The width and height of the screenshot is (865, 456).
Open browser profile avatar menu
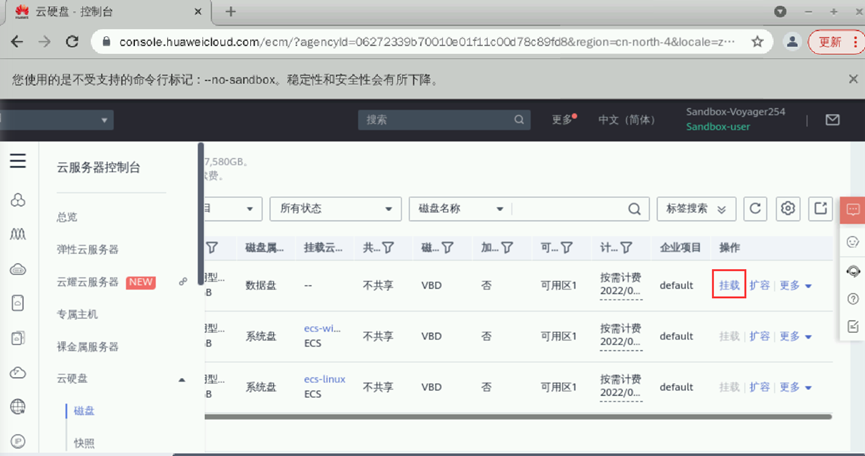coord(792,42)
